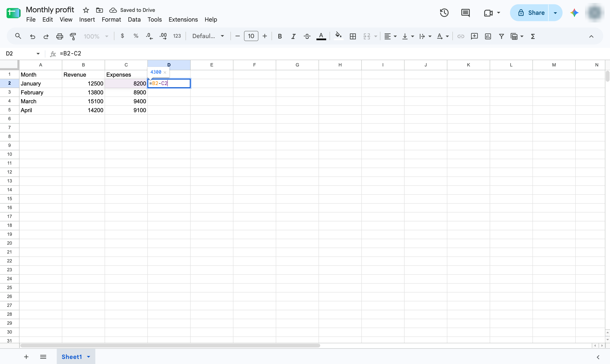Add a comment using toolbar icon
Image resolution: width=610 pixels, height=364 pixels.
pyautogui.click(x=474, y=36)
